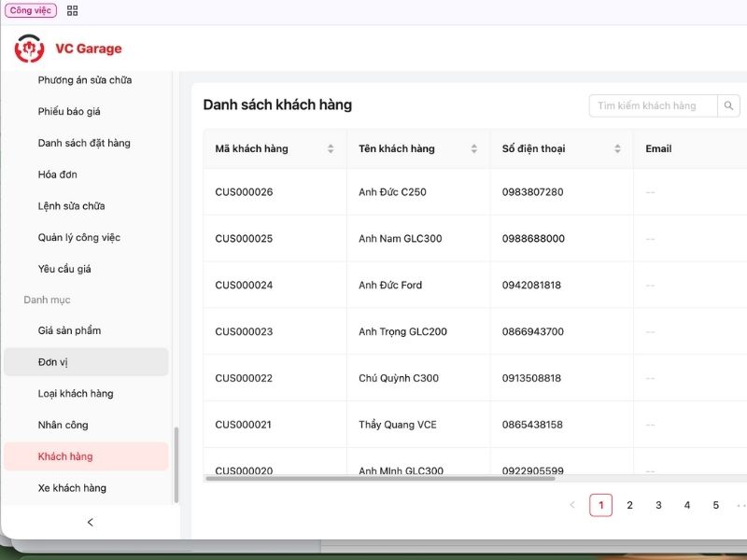The width and height of the screenshot is (747, 560).
Task: Select Xe khách hàng in sidebar
Action: point(72,488)
